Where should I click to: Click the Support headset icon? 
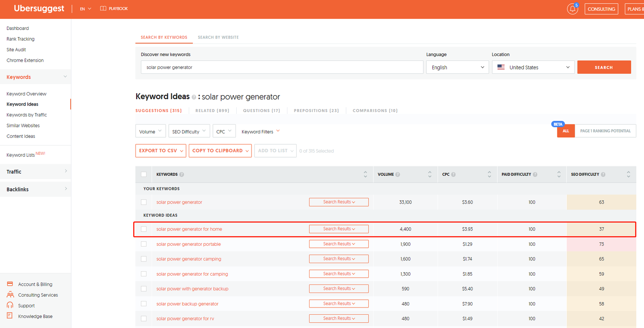point(10,305)
